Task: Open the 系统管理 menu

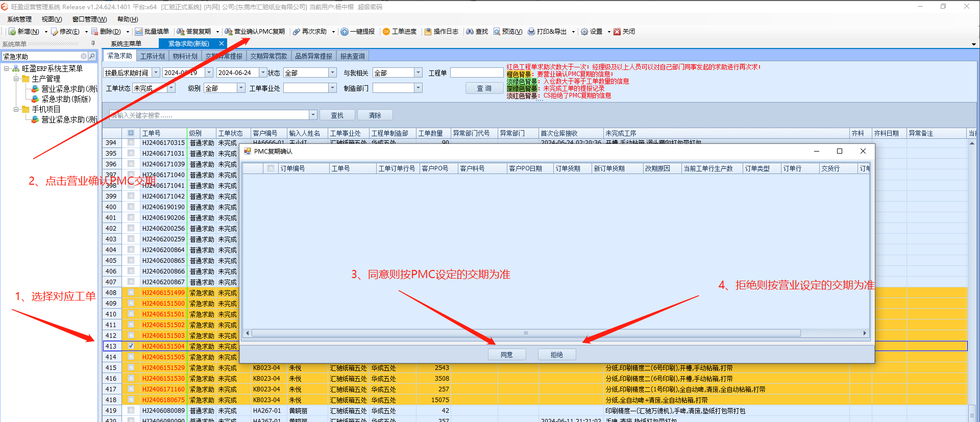Action: 19,19
